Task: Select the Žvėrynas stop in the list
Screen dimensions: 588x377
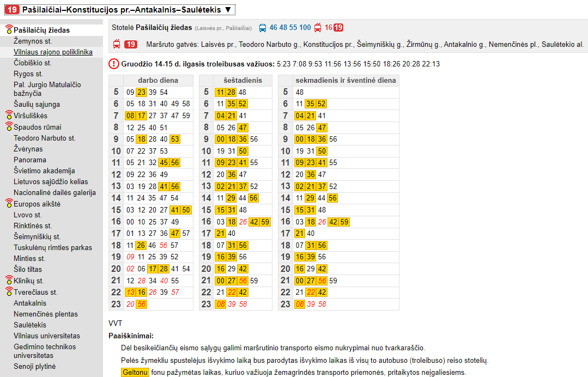Action: 28,149
